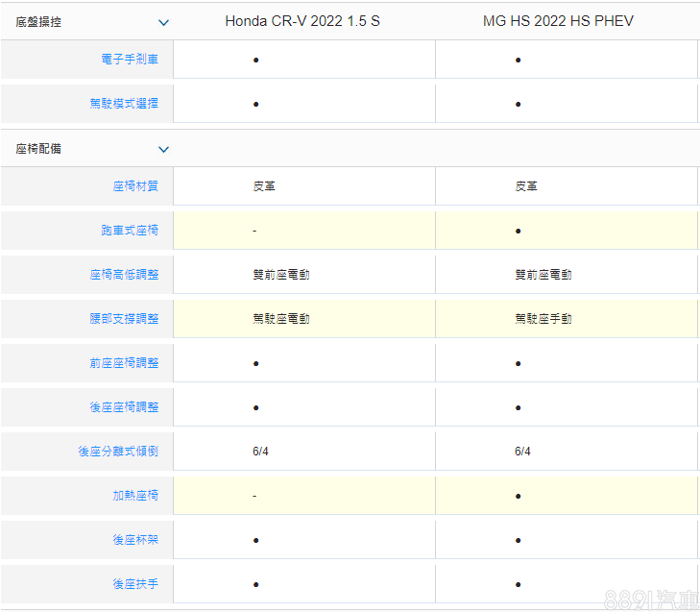Open the 加熱座椅 feature link
Image resolution: width=700 pixels, height=612 pixels.
click(x=135, y=496)
